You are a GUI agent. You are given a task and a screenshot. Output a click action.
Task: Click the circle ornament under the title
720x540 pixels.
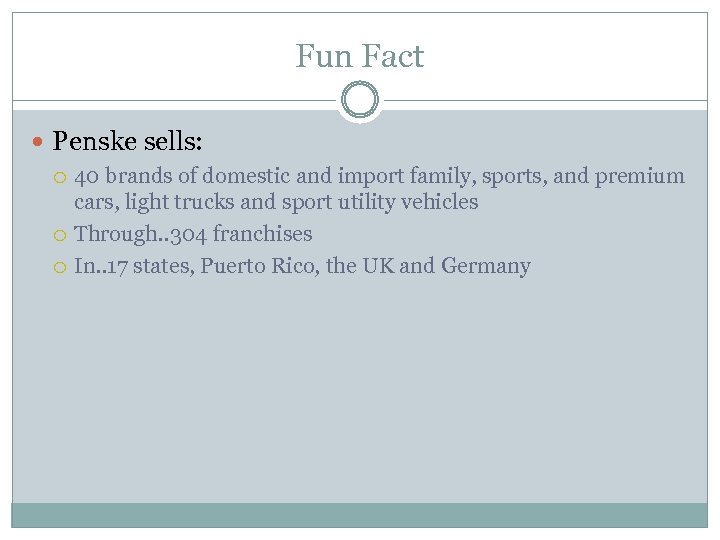click(360, 101)
